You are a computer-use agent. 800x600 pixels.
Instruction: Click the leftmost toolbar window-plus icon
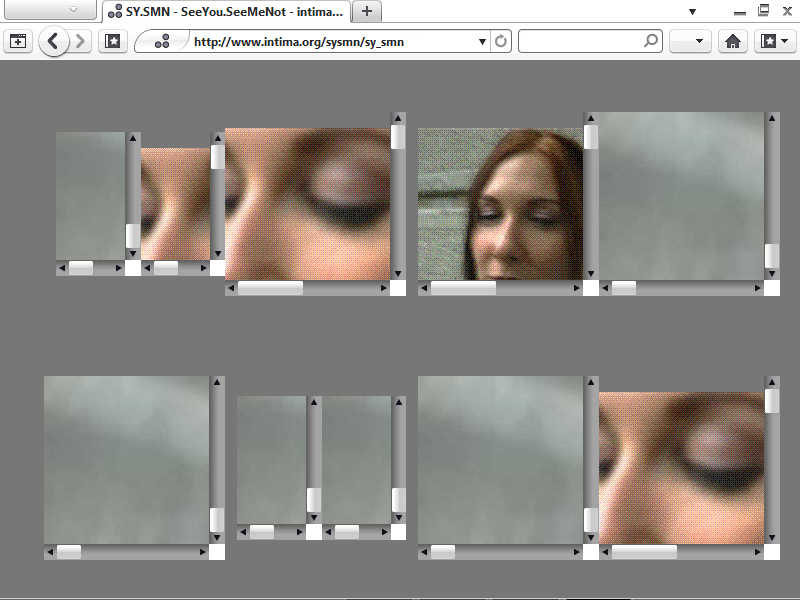17,42
